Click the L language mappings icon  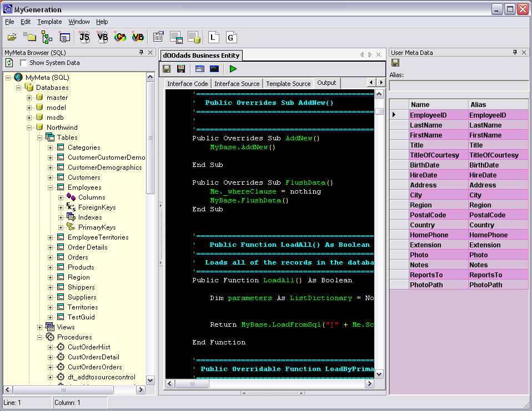pos(213,37)
